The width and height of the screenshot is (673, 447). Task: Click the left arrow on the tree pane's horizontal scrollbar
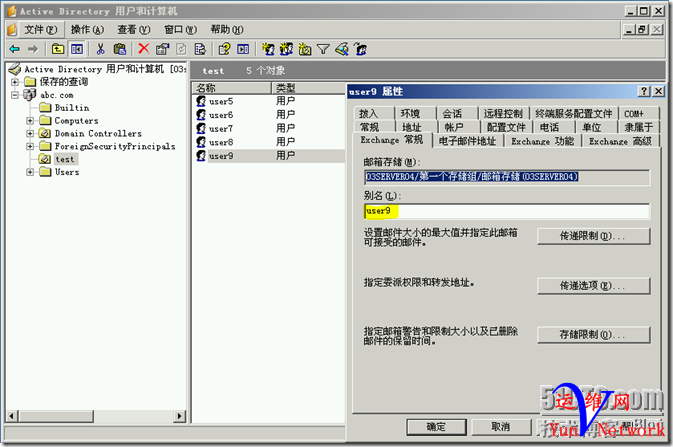[x=12, y=416]
